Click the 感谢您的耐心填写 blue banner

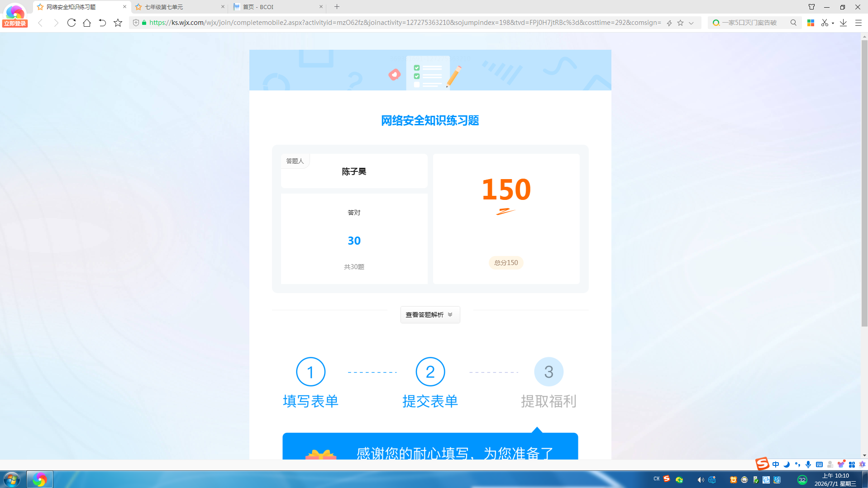pos(430,446)
